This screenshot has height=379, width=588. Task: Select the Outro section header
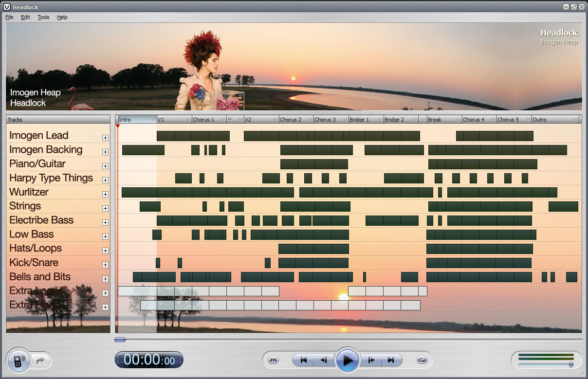tap(555, 120)
